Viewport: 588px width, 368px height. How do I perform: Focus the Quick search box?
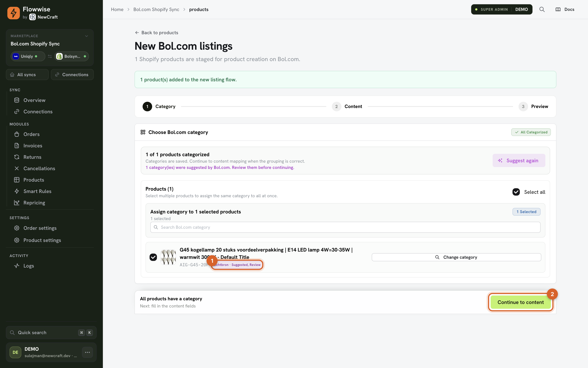[51, 333]
